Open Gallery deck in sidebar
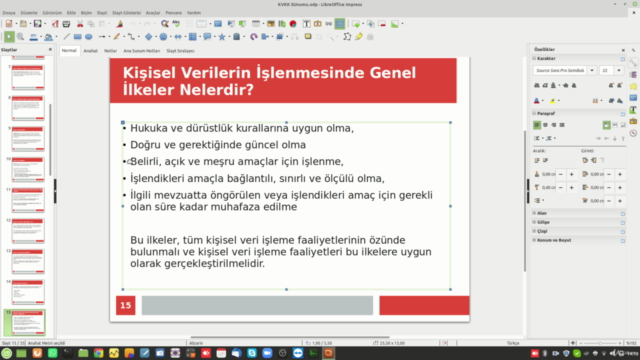The width and height of the screenshot is (640, 360). point(633,122)
